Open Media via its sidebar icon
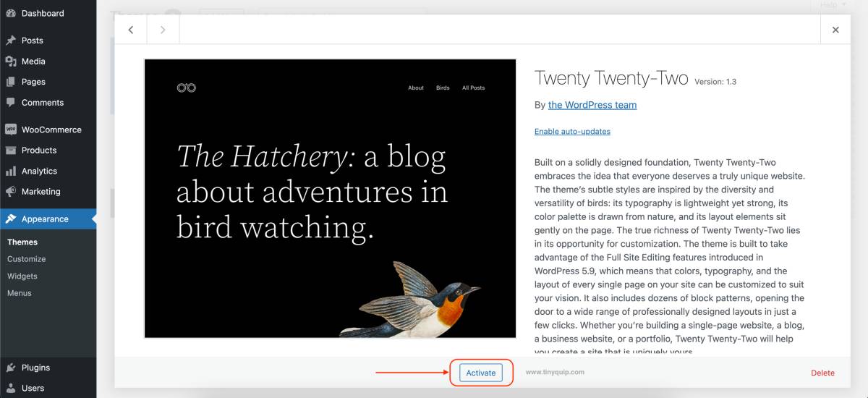This screenshot has height=398, width=868. (11, 62)
